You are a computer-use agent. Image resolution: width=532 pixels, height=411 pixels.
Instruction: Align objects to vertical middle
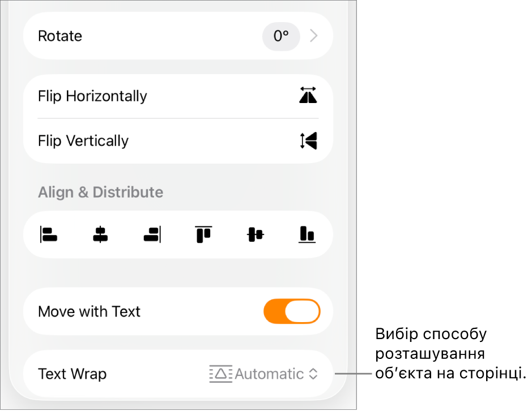(x=256, y=235)
